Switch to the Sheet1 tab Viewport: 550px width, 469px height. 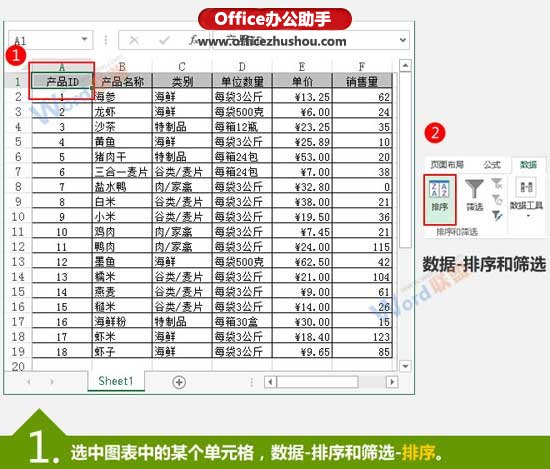coord(116,381)
